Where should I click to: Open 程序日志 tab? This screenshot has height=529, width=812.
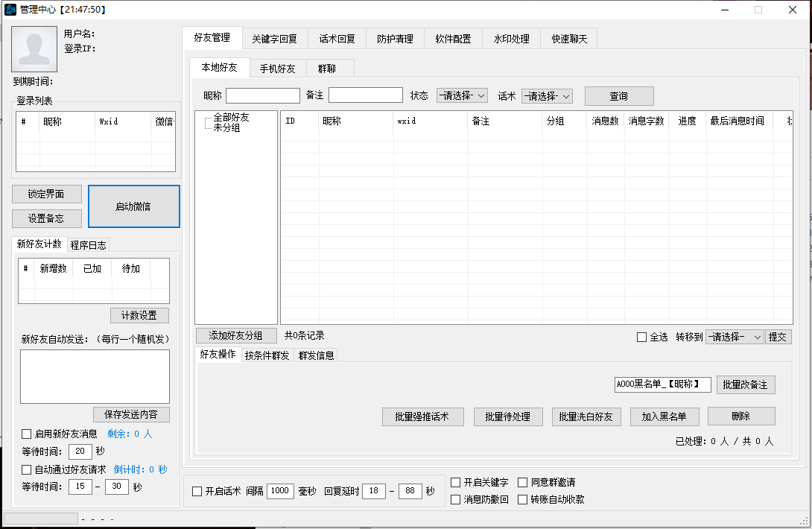click(x=88, y=245)
